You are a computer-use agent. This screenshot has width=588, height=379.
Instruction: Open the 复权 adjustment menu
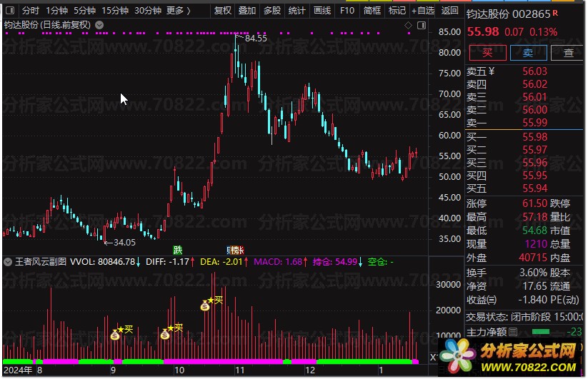(x=223, y=11)
